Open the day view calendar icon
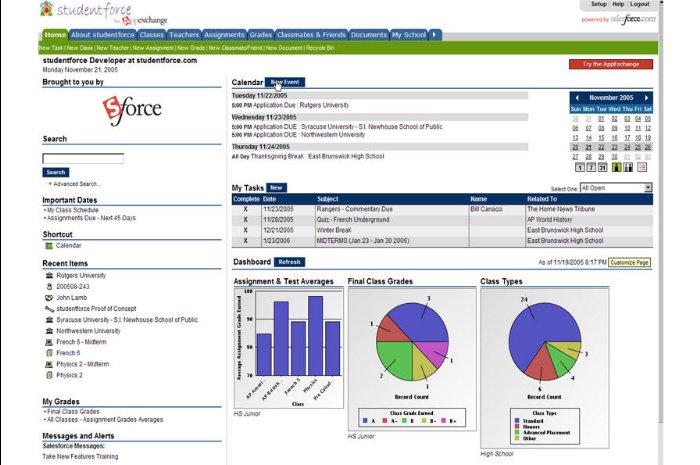The image size is (700, 465). pos(579,168)
